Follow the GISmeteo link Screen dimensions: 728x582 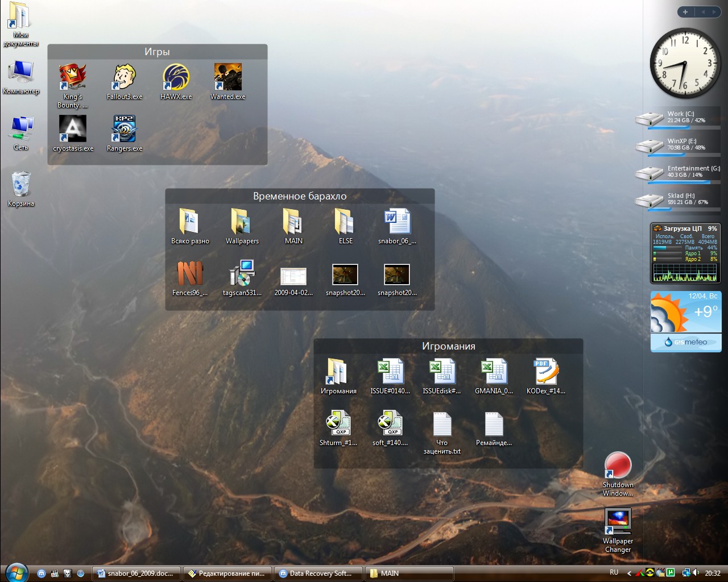(x=686, y=342)
